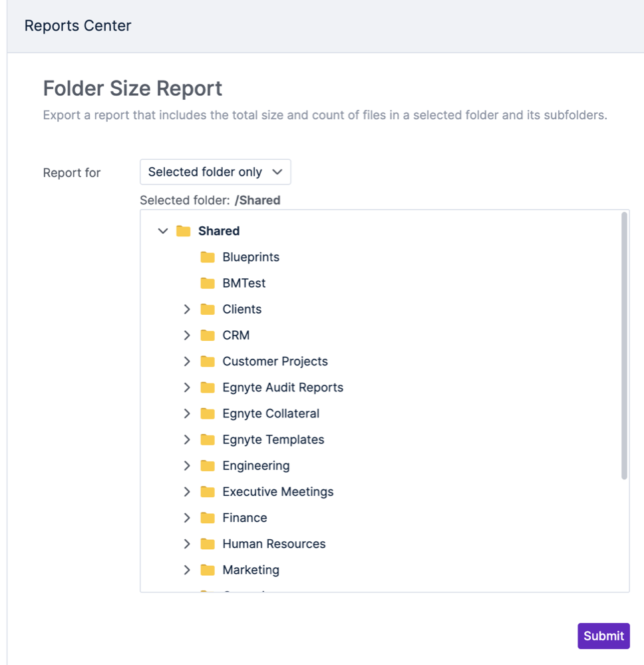Image resolution: width=644 pixels, height=665 pixels.
Task: Expand the Egnyte Collateral folder chevron
Action: pos(187,413)
